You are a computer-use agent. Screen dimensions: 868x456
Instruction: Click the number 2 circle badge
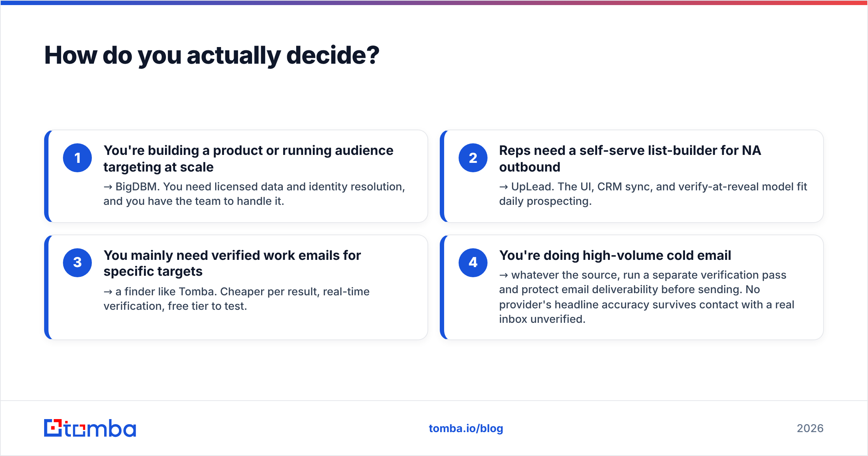473,158
